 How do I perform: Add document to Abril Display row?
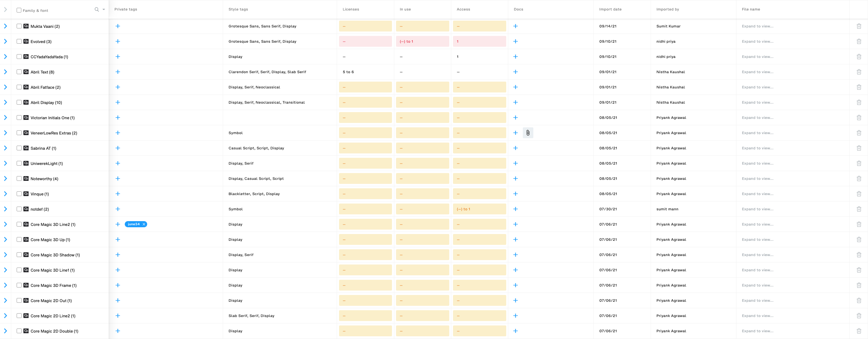point(515,102)
